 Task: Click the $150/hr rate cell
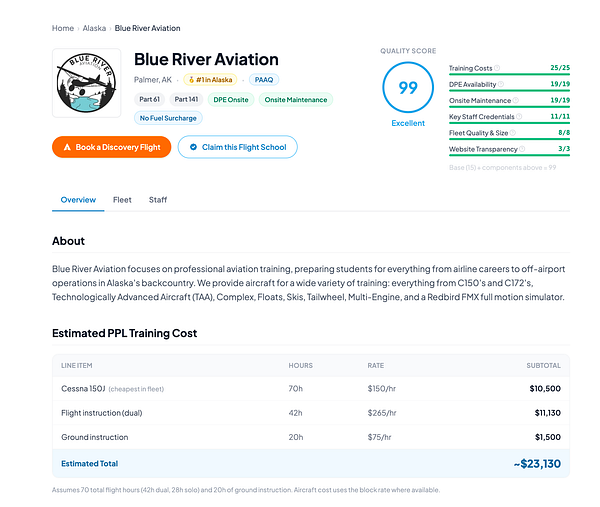click(382, 389)
